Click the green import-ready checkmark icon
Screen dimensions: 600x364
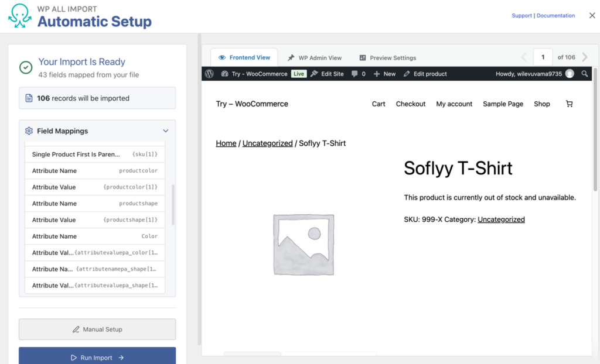point(26,68)
